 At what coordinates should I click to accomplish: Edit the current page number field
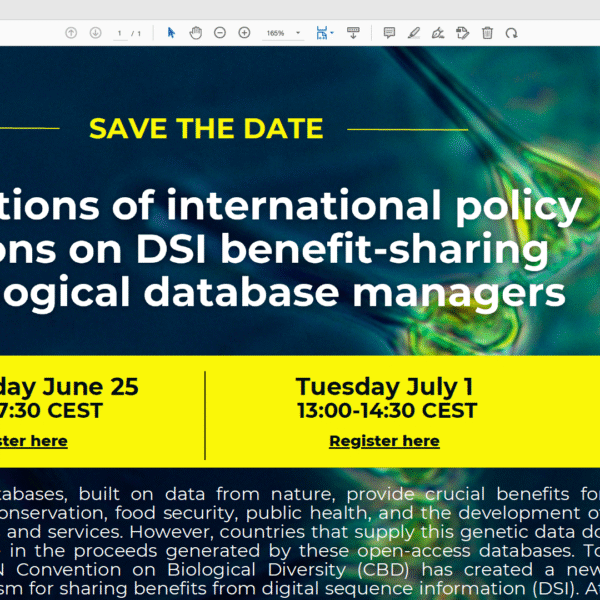[x=120, y=33]
